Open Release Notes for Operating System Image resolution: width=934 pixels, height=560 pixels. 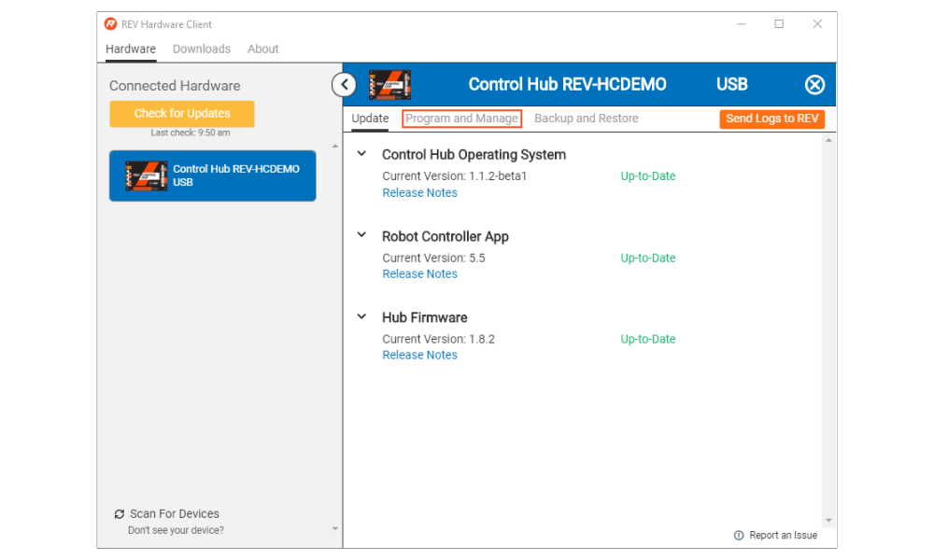coord(419,193)
